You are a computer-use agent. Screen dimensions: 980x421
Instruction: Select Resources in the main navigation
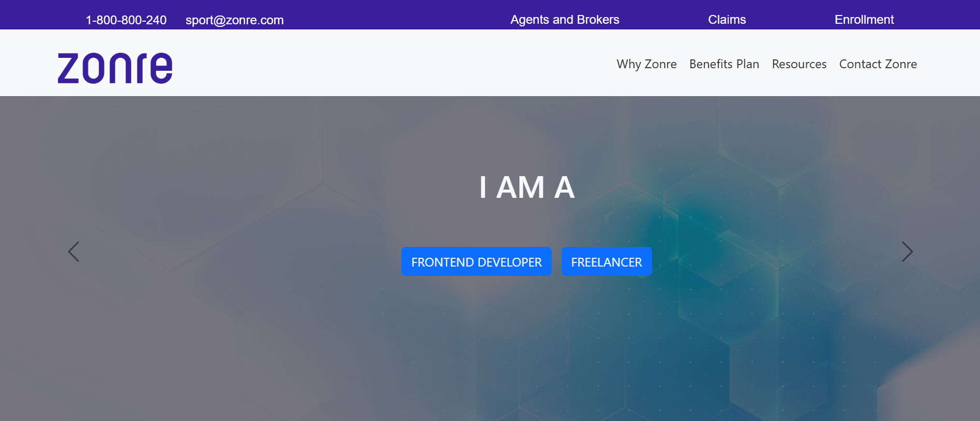[x=799, y=64]
